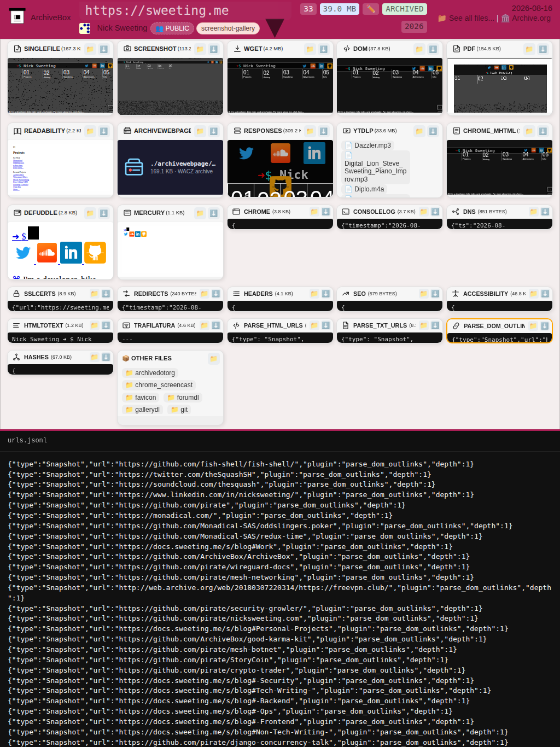Click the pencil edit icon in header
Image resolution: width=560 pixels, height=747 pixels.
pyautogui.click(x=370, y=9)
